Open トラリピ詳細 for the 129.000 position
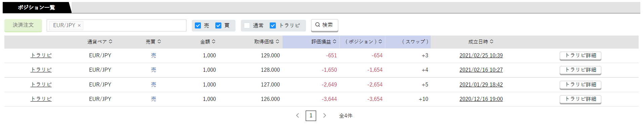The width and height of the screenshot is (644, 125). click(x=581, y=56)
